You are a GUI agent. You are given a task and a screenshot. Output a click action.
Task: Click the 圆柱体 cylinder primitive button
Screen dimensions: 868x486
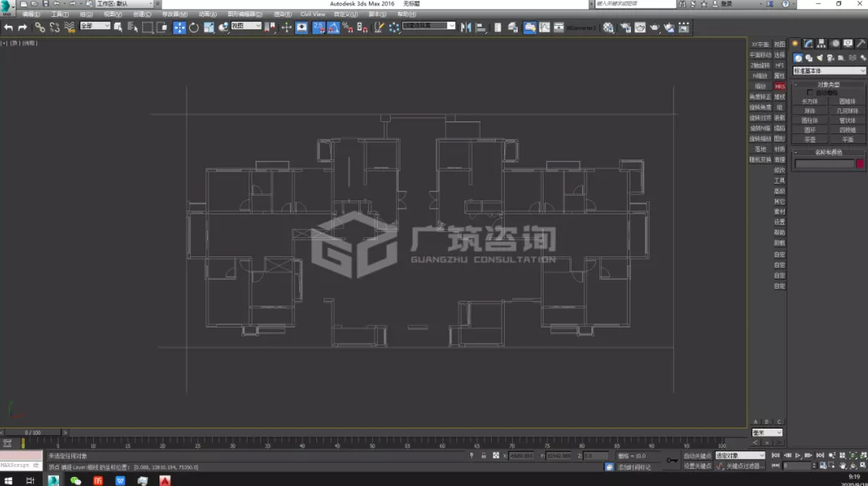click(x=810, y=120)
